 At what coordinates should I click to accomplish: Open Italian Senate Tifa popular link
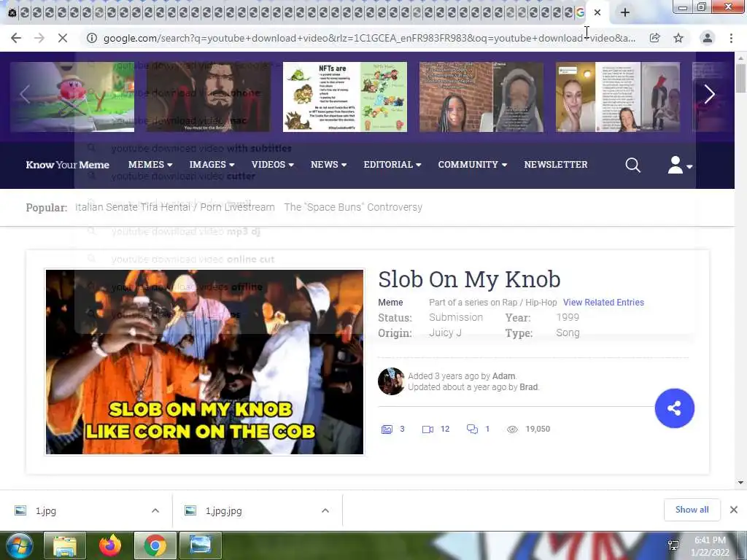[x=175, y=207]
